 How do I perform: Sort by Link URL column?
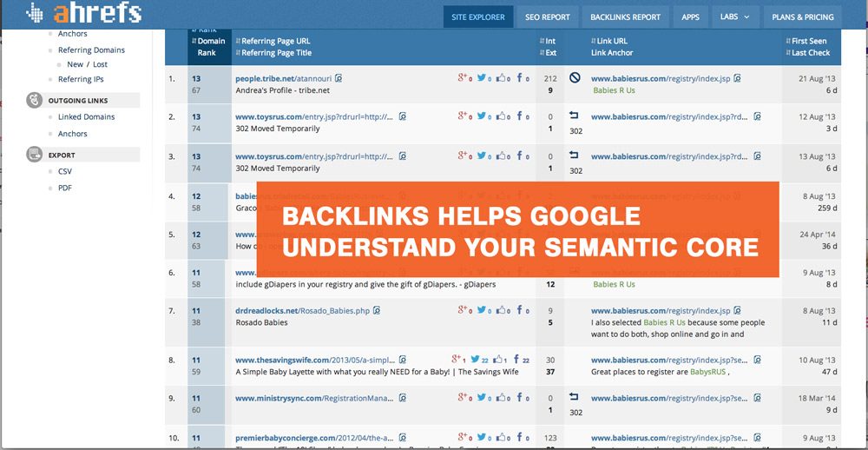point(609,41)
